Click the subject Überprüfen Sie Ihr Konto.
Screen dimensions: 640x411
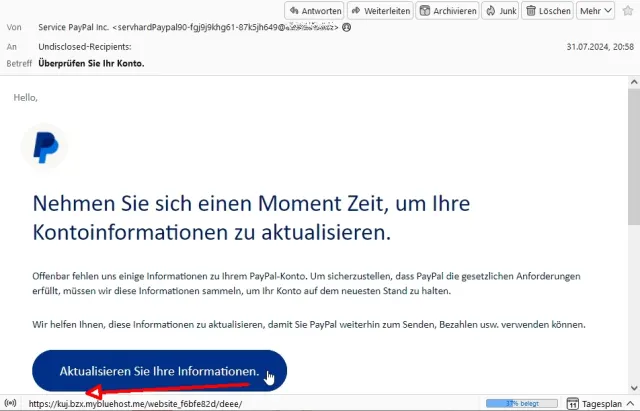coord(91,63)
